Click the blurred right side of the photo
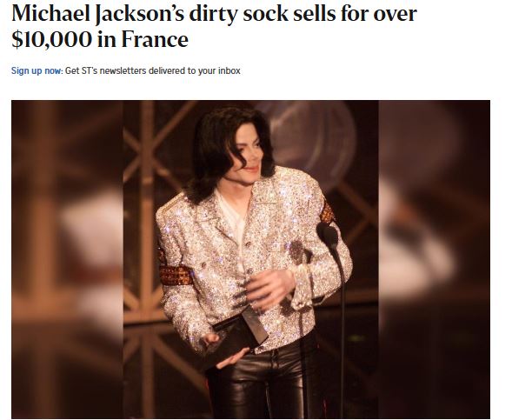The height and width of the screenshot is (420, 512). (x=435, y=259)
